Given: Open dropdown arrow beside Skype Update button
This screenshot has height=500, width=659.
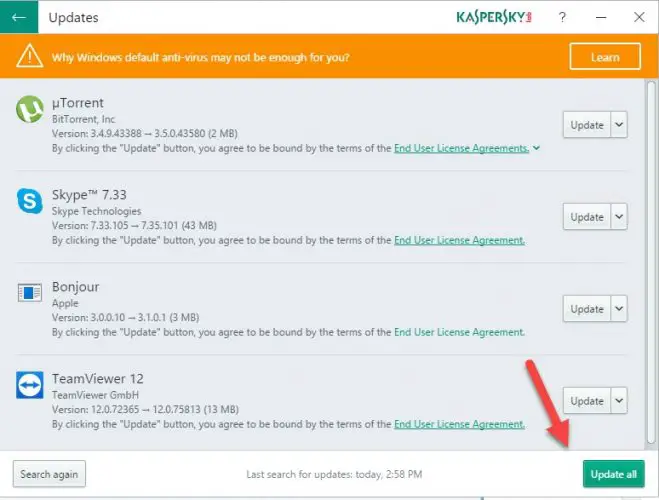Looking at the screenshot, I should (x=619, y=217).
